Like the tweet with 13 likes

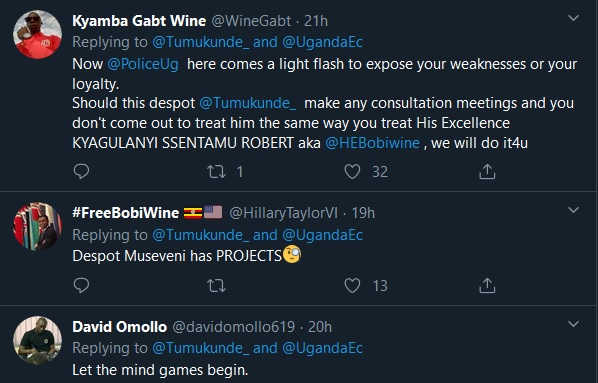point(352,285)
